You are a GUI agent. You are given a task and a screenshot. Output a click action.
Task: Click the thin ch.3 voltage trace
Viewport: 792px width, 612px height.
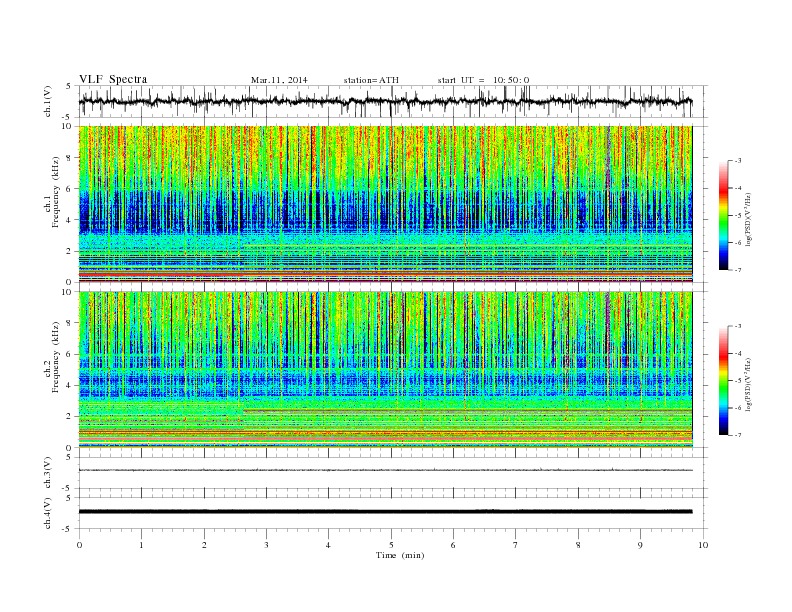coord(385,470)
